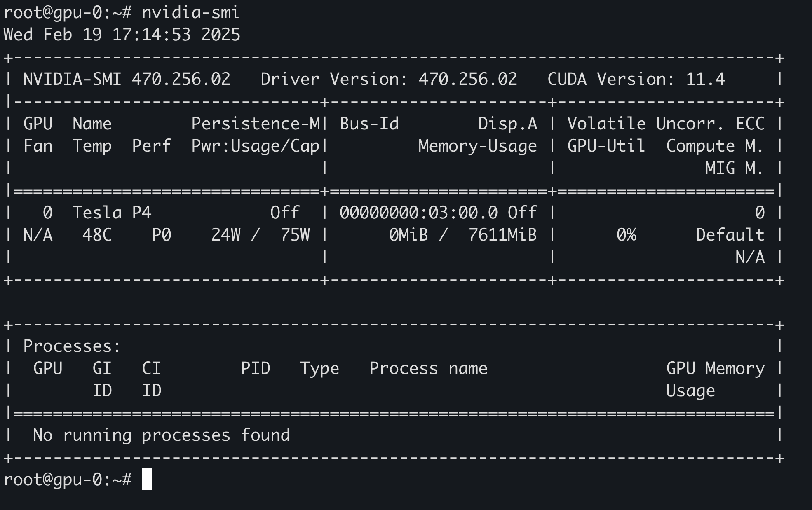Click the MIG M. N/A value
Image resolution: width=812 pixels, height=510 pixels.
[x=750, y=257]
